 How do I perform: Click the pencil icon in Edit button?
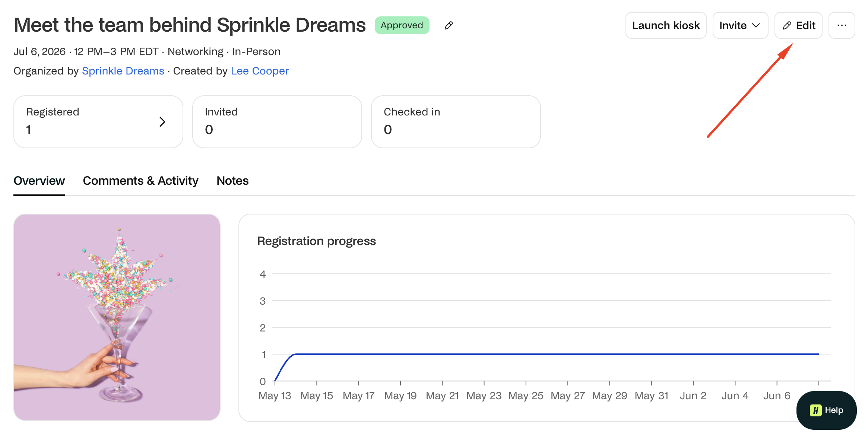pyautogui.click(x=787, y=25)
